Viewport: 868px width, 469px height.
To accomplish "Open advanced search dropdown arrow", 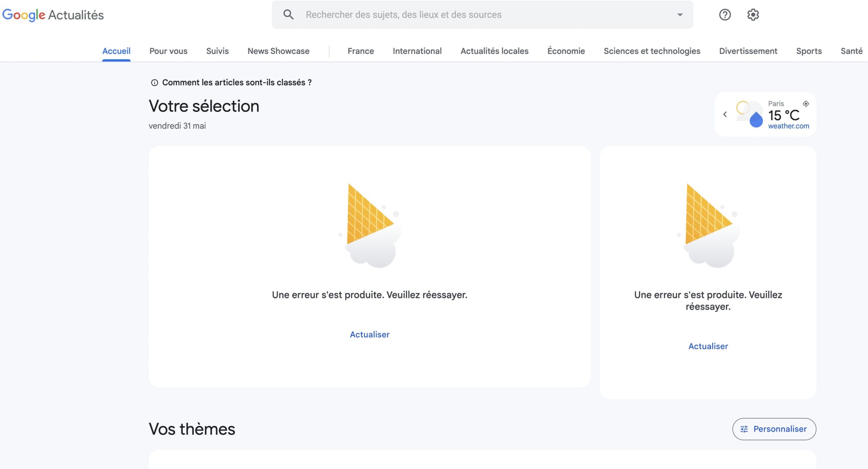I will point(680,15).
